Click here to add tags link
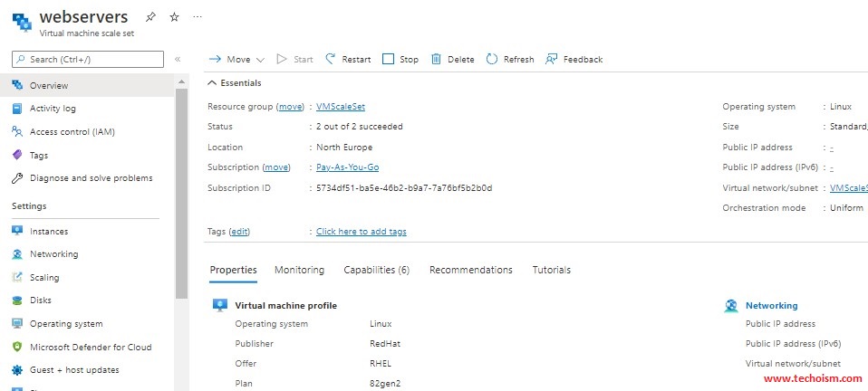This screenshot has width=868, height=391. click(362, 231)
